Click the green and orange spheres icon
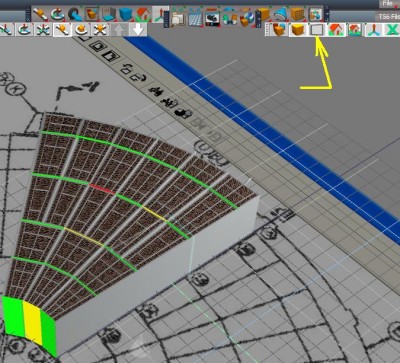This screenshot has width=400, height=363. [229, 18]
